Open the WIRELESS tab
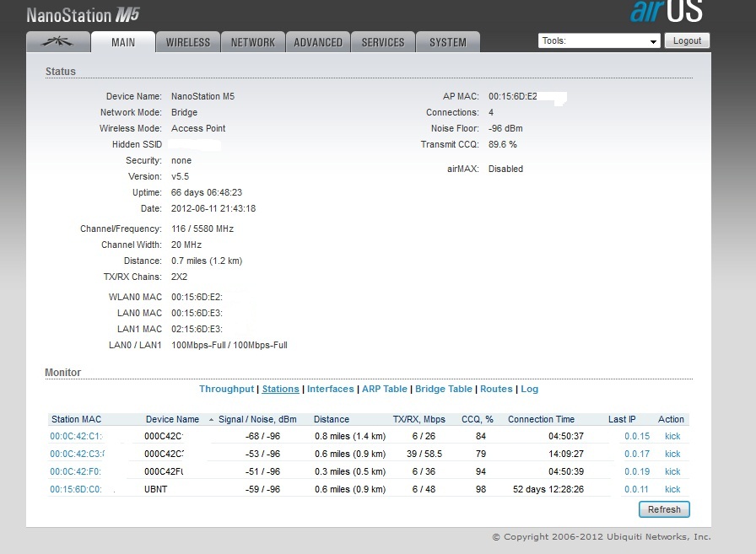 click(x=188, y=42)
